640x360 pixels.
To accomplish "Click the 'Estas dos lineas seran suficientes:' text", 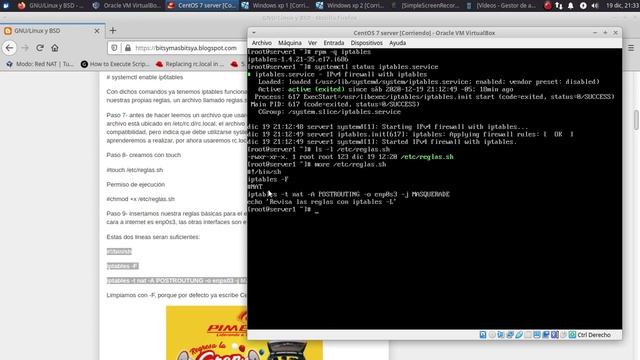I will click(x=153, y=237).
